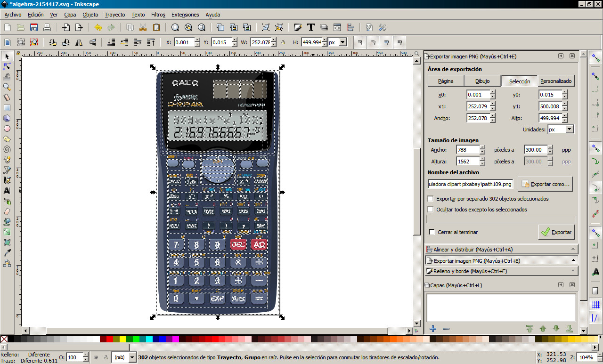Open the Filtros menu

click(x=158, y=15)
